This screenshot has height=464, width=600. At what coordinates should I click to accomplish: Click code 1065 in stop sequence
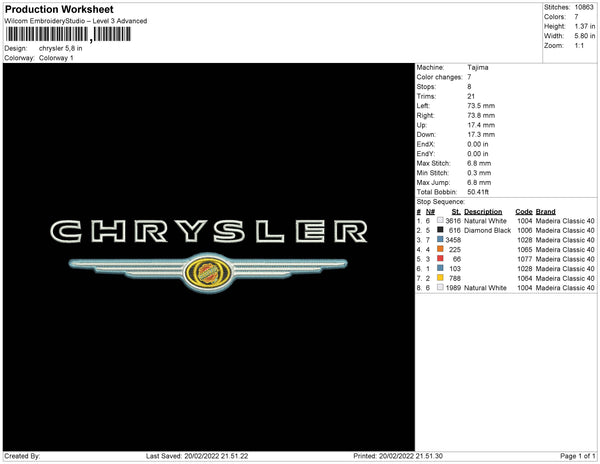pos(525,249)
